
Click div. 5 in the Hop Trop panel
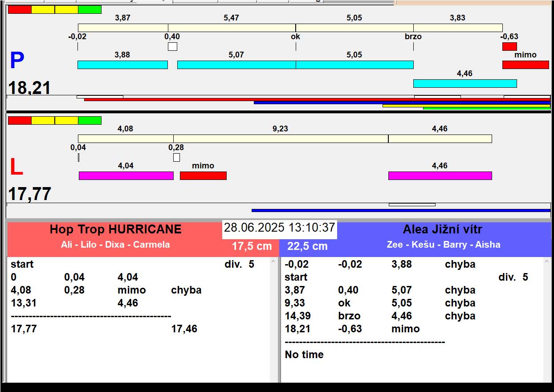[x=239, y=265]
